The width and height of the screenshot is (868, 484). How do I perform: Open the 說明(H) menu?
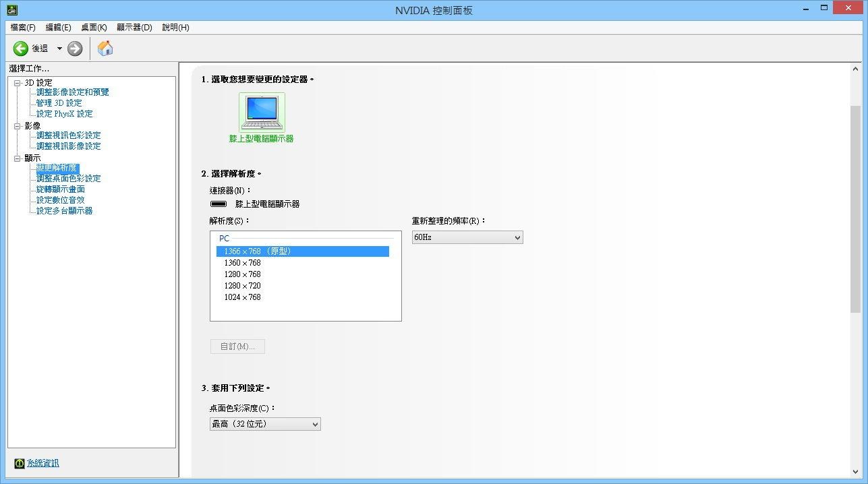(175, 28)
